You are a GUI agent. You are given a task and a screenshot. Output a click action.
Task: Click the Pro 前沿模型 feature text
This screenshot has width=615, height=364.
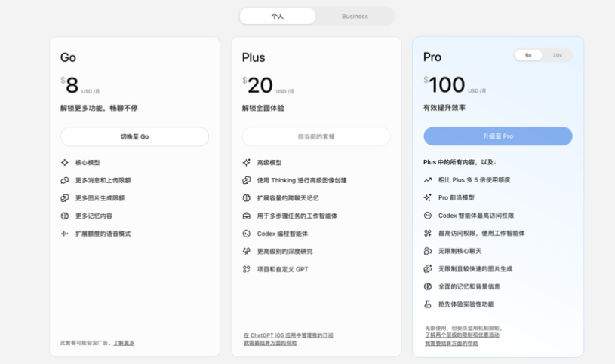click(456, 197)
